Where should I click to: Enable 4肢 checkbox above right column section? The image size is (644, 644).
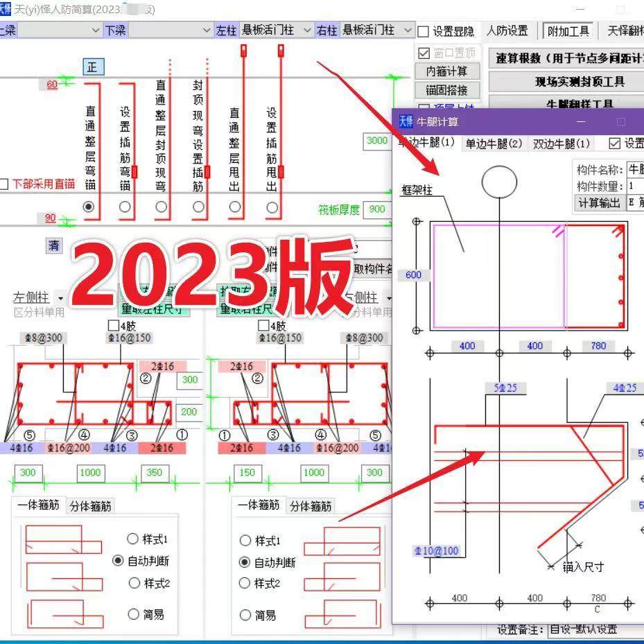[263, 326]
